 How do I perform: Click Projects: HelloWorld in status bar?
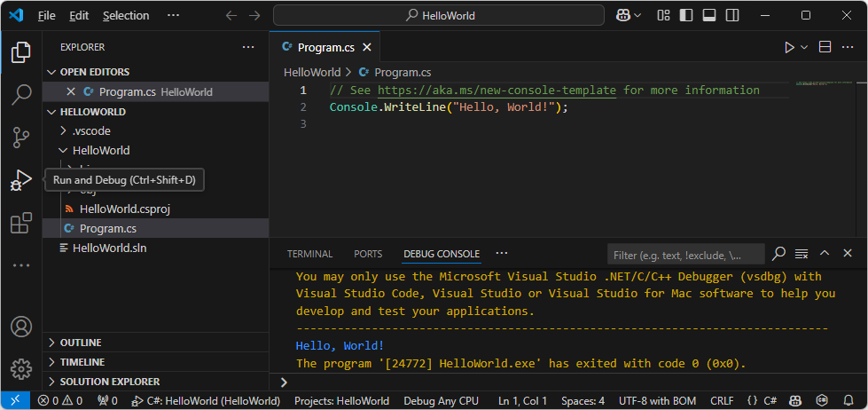coord(341,400)
